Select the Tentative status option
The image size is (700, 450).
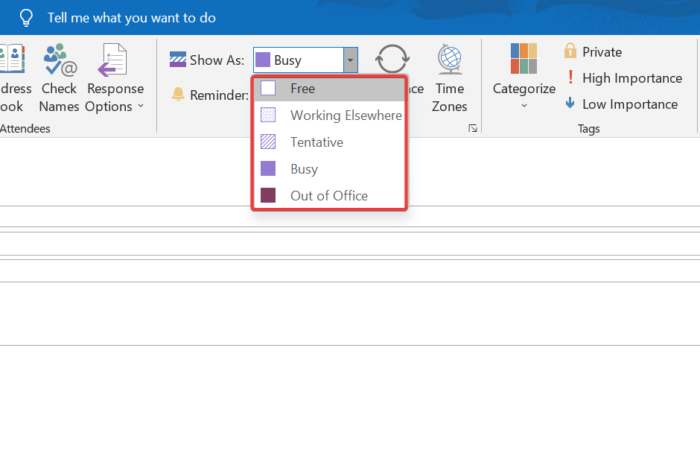tap(316, 142)
